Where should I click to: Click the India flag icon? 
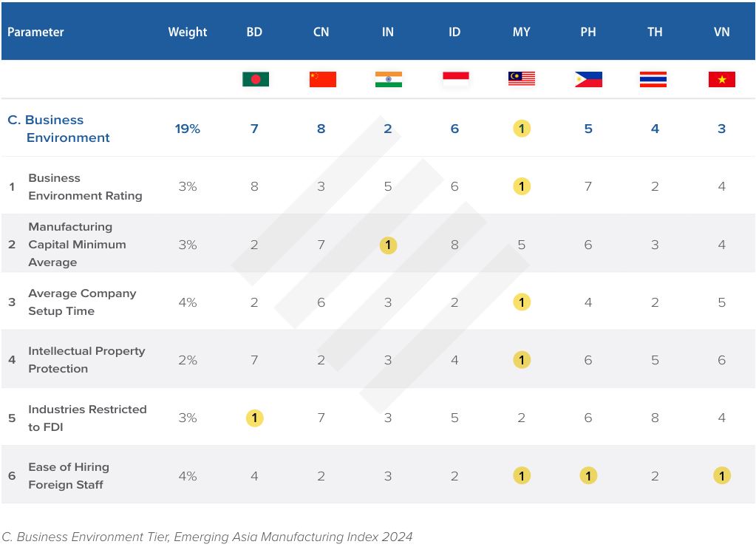(388, 79)
